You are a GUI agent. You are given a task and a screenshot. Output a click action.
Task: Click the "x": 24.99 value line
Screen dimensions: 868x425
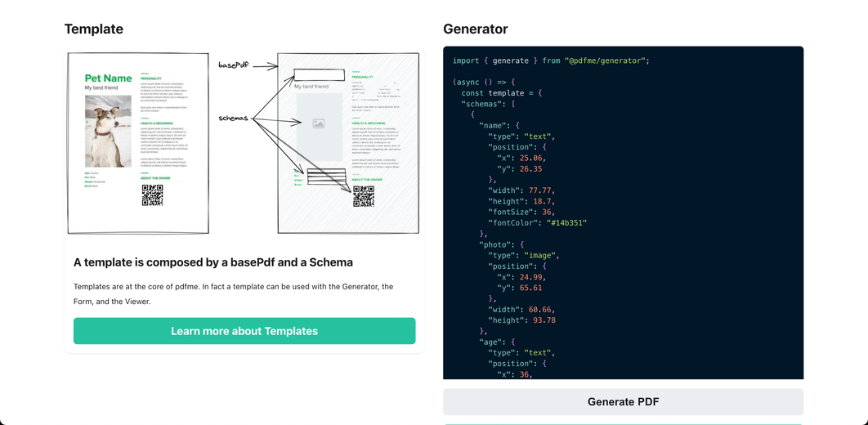click(x=521, y=277)
